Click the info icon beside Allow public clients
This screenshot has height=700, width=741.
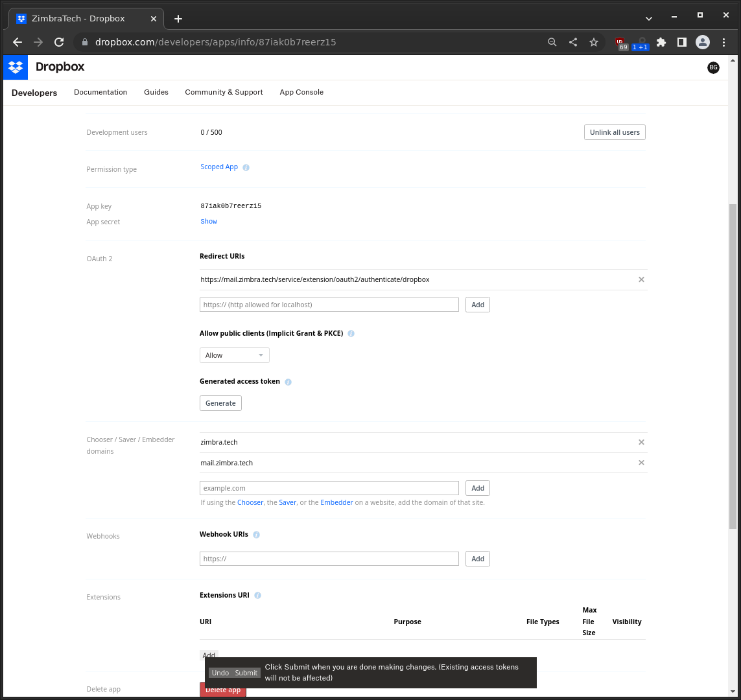tap(351, 333)
